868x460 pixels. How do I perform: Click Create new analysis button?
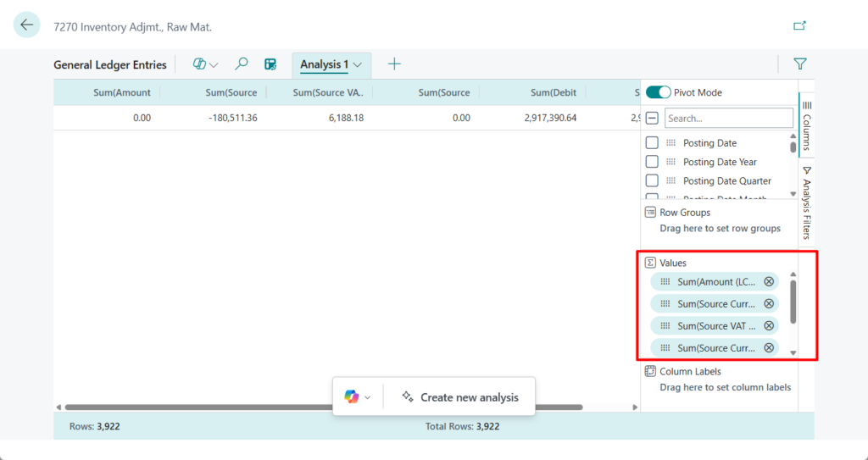(459, 396)
